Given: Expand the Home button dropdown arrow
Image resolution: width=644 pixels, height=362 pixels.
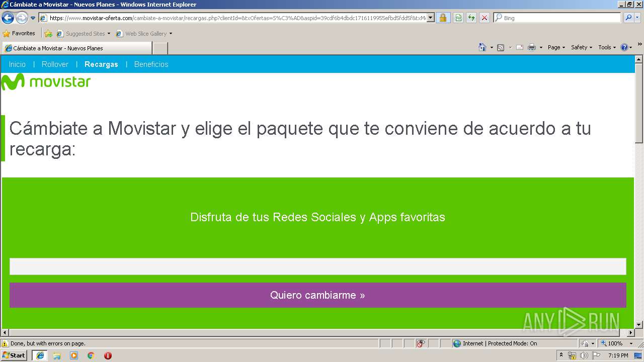Looking at the screenshot, I should pyautogui.click(x=492, y=47).
